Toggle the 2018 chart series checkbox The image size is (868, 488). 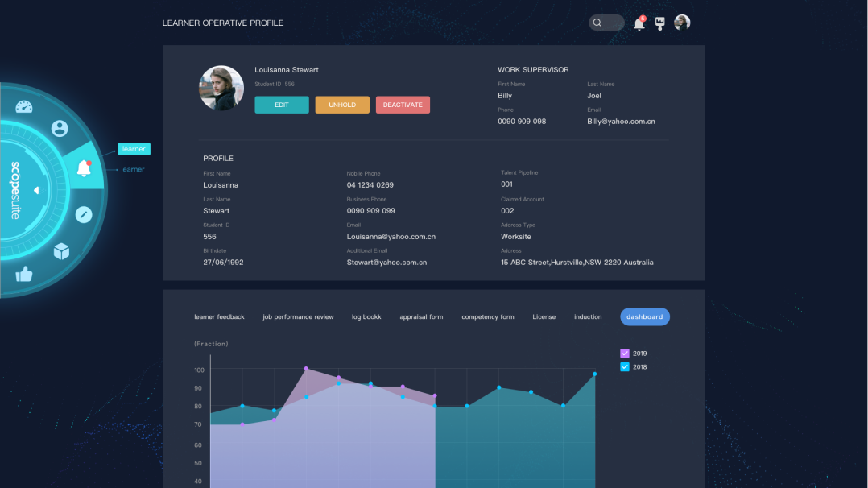pos(625,367)
